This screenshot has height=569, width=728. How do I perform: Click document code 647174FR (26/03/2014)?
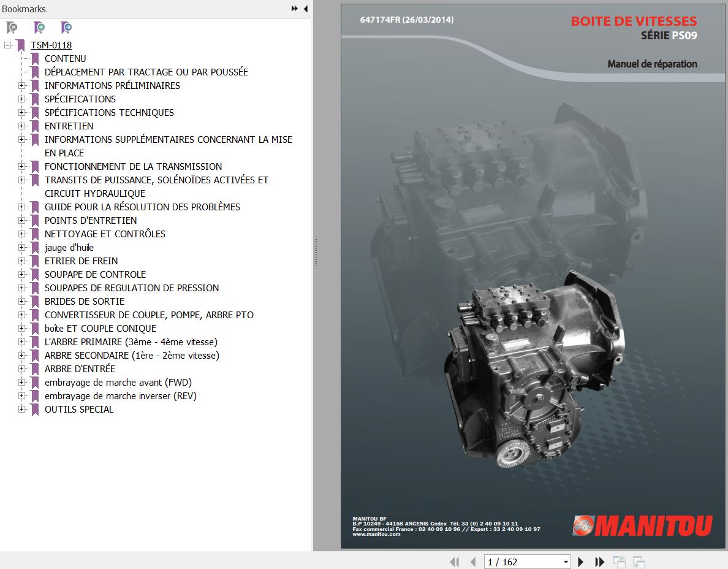coord(407,20)
